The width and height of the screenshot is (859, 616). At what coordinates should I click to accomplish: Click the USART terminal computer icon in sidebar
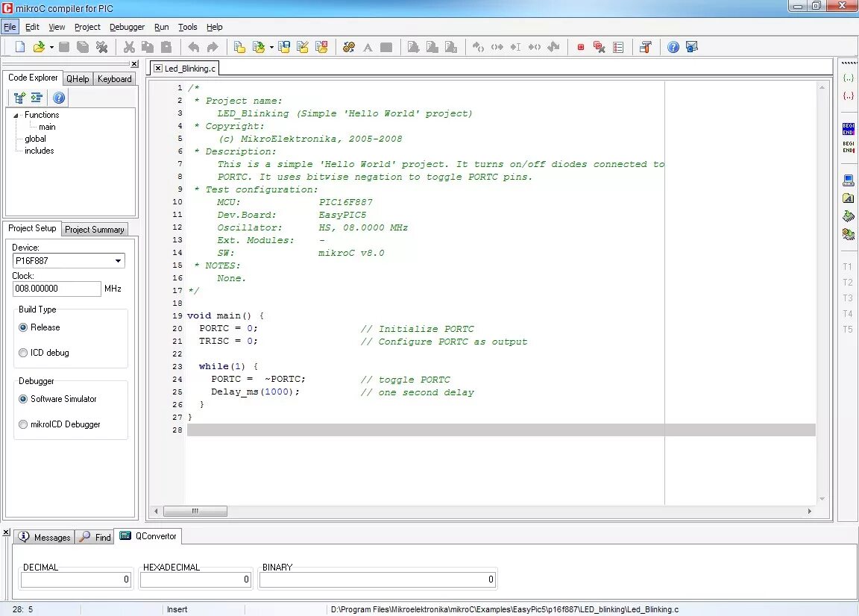[848, 180]
